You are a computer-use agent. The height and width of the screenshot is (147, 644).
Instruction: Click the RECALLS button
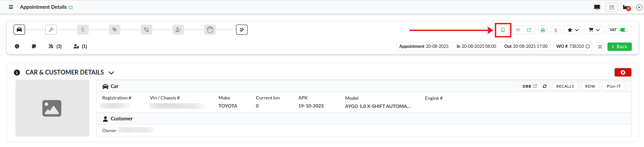click(565, 86)
